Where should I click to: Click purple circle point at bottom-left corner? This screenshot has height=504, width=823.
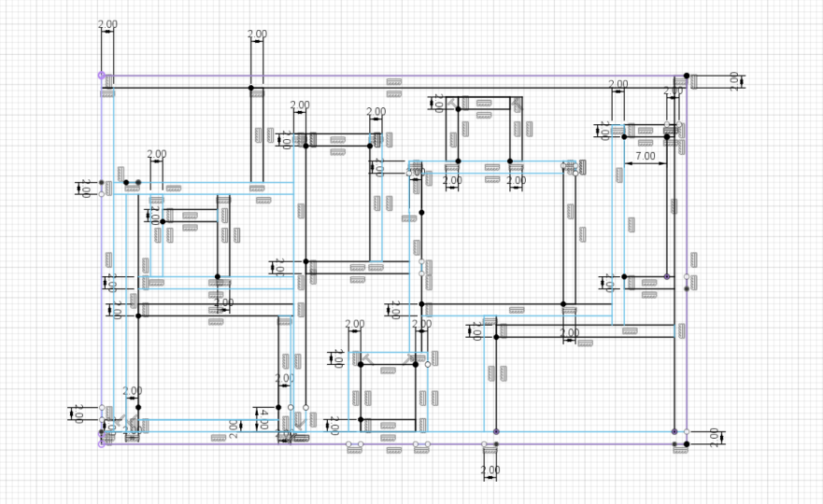click(x=101, y=443)
